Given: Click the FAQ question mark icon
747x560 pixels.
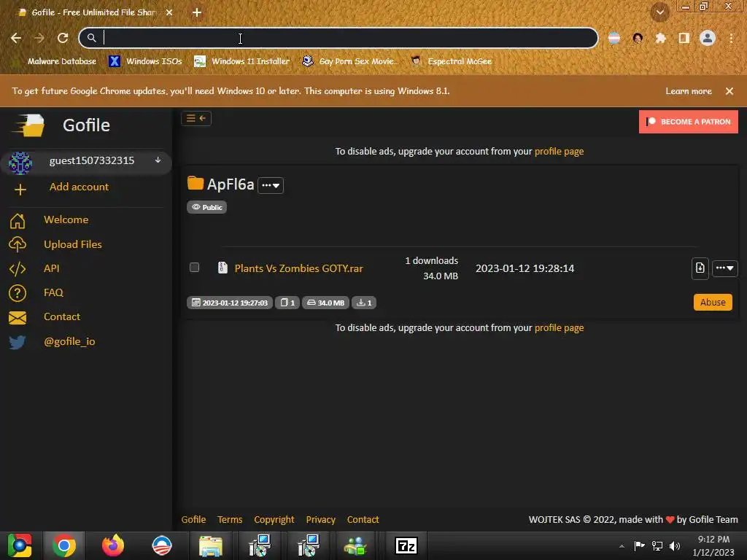Looking at the screenshot, I should coord(18,293).
